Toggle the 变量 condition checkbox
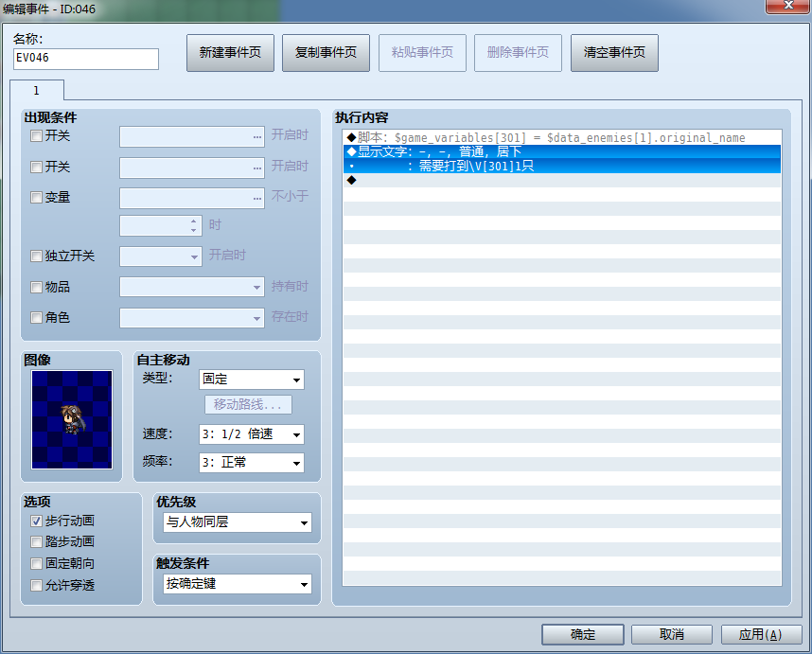 pyautogui.click(x=36, y=197)
